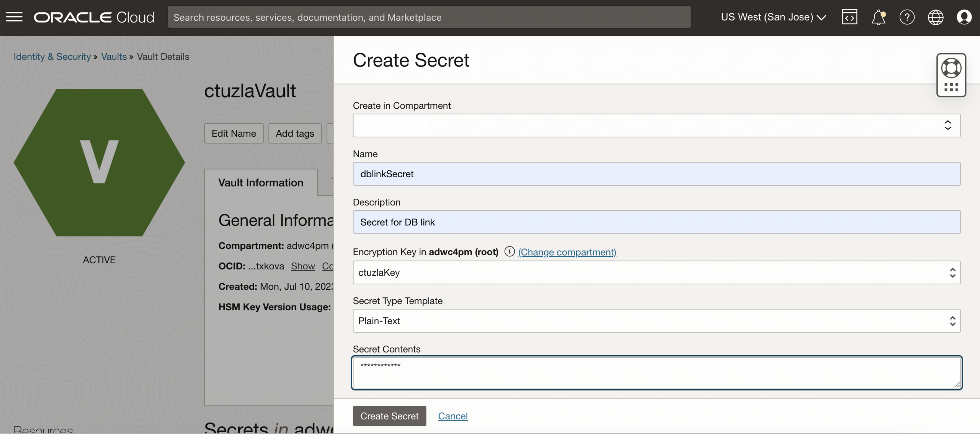The height and width of the screenshot is (434, 980).
Task: Open the navigation hamburger menu
Action: click(15, 17)
